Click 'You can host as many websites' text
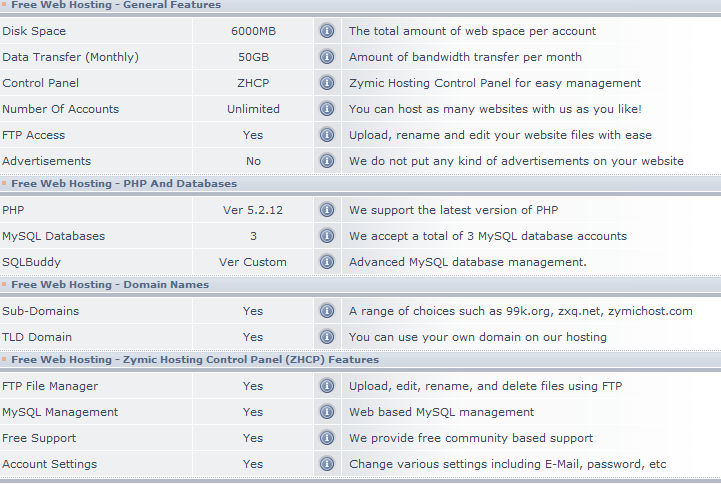 point(495,109)
